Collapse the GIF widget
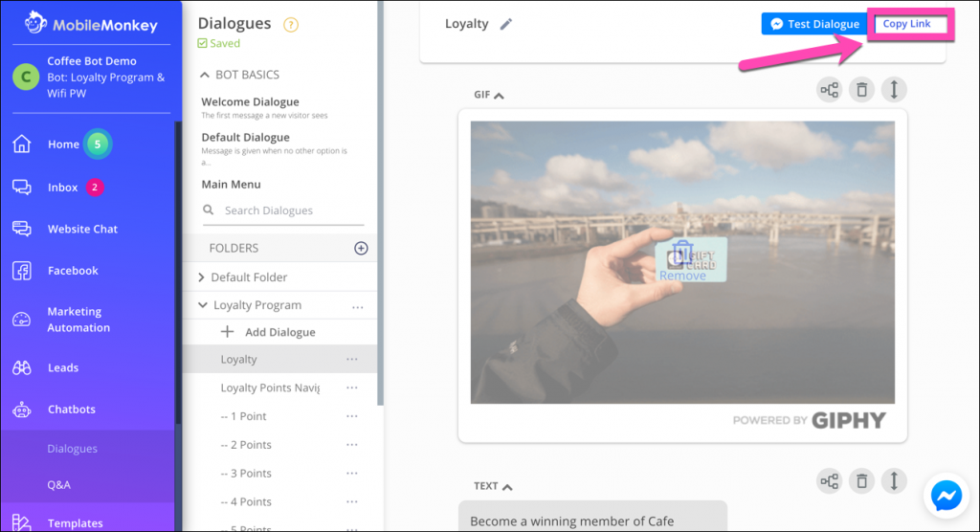The image size is (980, 532). [499, 96]
